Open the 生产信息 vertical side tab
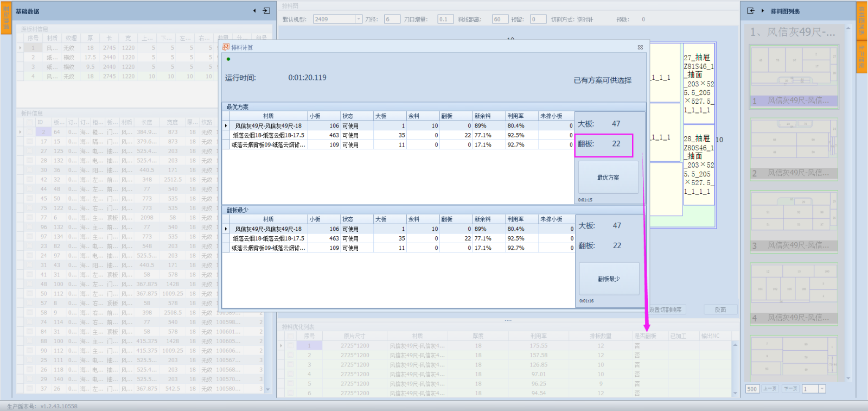868x411 pixels. (861, 56)
